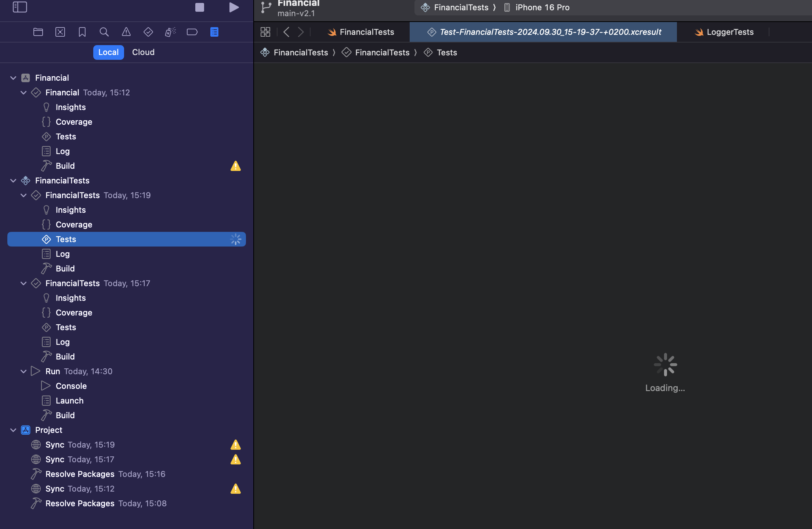Go back in editor history

287,32
